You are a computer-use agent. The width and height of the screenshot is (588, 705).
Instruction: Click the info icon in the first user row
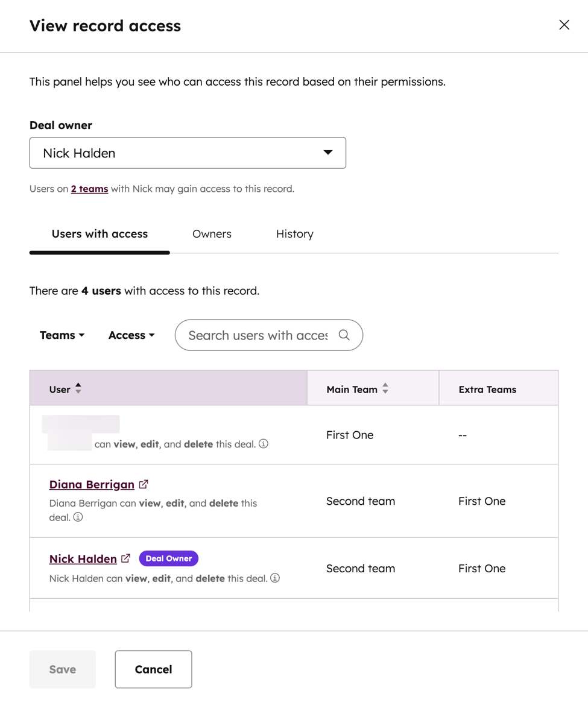263,444
